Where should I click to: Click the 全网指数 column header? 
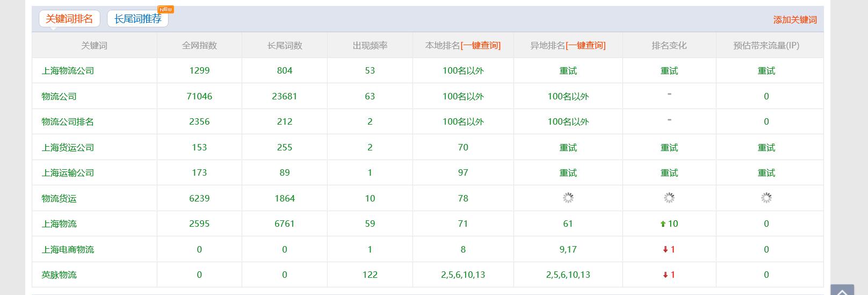pos(199,46)
